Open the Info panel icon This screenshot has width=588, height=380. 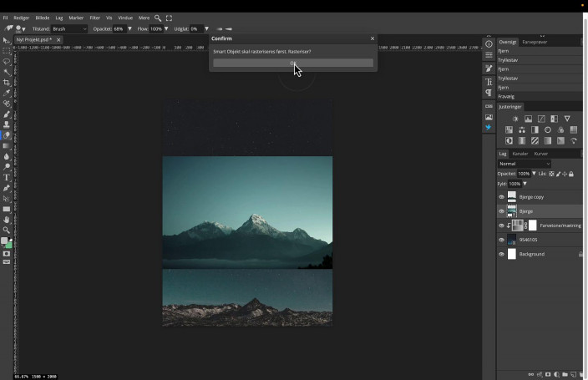tap(489, 44)
